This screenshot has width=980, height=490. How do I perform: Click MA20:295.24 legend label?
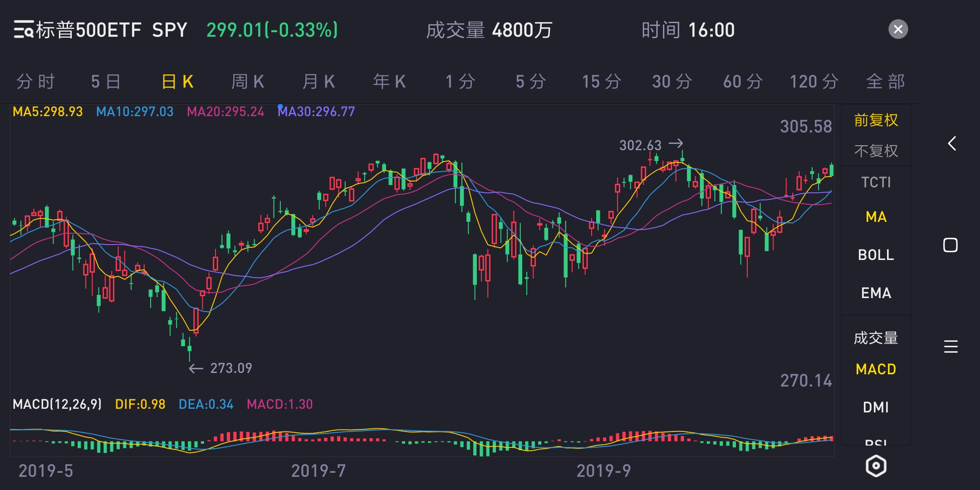tap(225, 112)
